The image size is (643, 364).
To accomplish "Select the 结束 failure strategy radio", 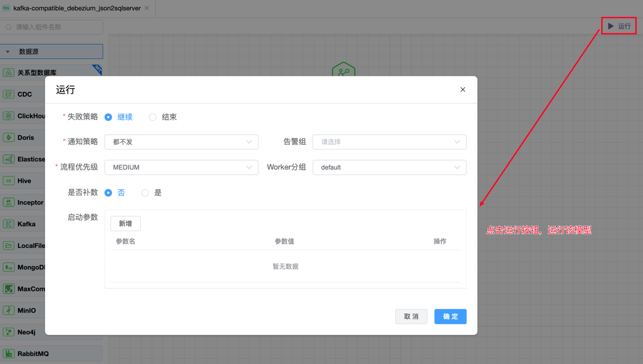I will [x=153, y=117].
